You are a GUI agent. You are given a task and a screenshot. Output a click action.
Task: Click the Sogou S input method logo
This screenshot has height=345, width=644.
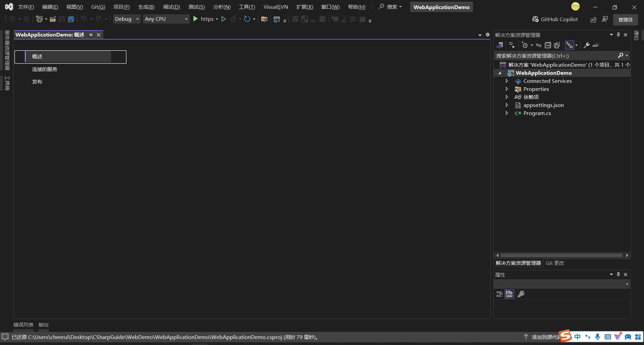566,336
